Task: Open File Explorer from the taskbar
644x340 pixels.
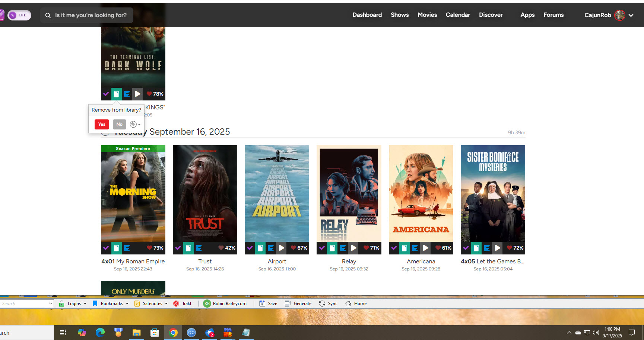Action: coord(137,333)
